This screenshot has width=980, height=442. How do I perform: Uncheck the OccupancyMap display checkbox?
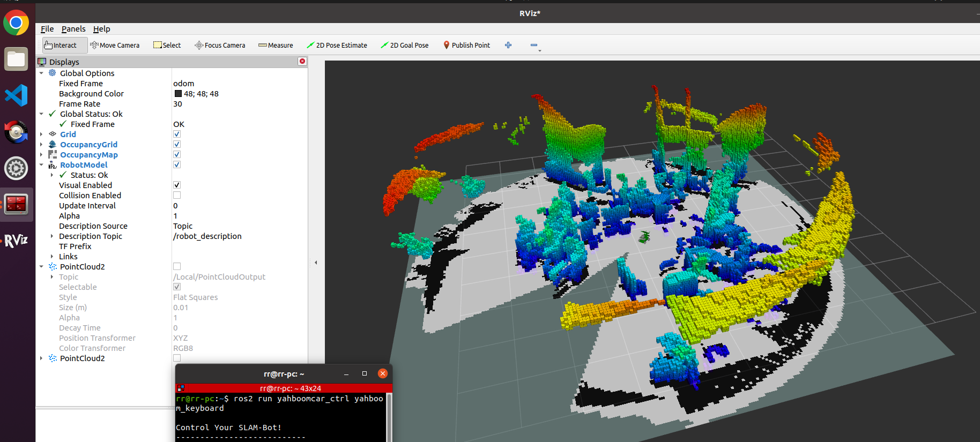177,155
